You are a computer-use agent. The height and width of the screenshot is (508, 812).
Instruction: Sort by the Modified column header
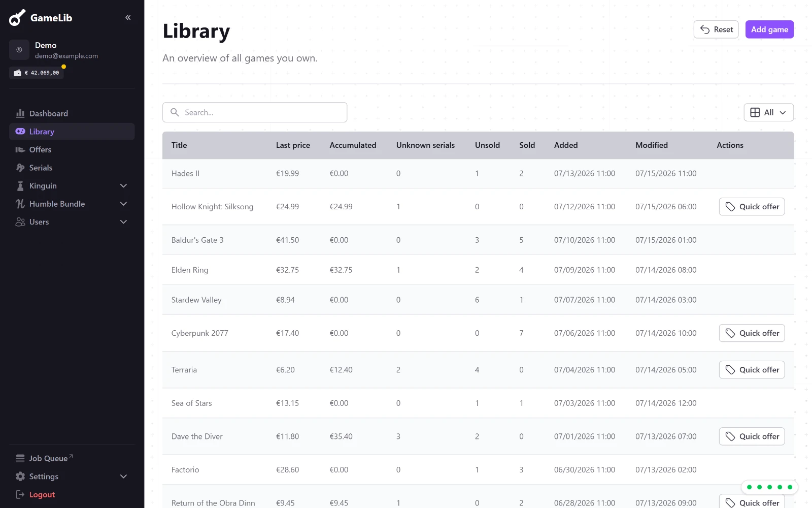coord(652,145)
